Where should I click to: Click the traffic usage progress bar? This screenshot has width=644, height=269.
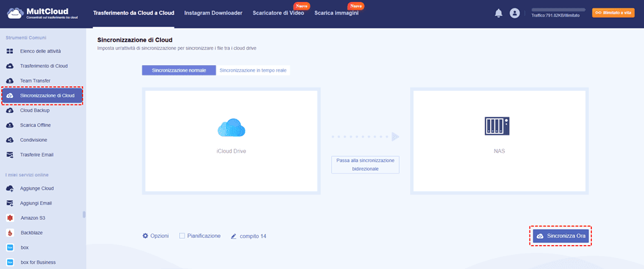(x=558, y=9)
